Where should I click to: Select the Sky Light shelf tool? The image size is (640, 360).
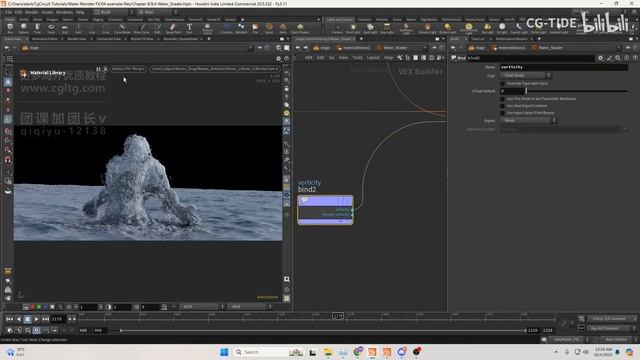click(x=488, y=28)
